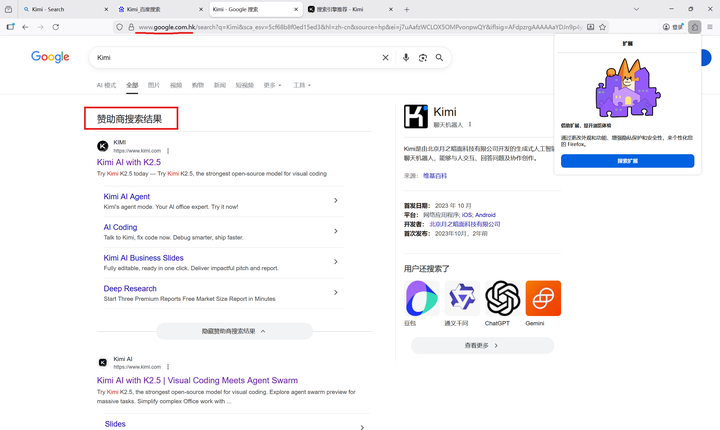Open the 工具 dropdown

coord(302,85)
